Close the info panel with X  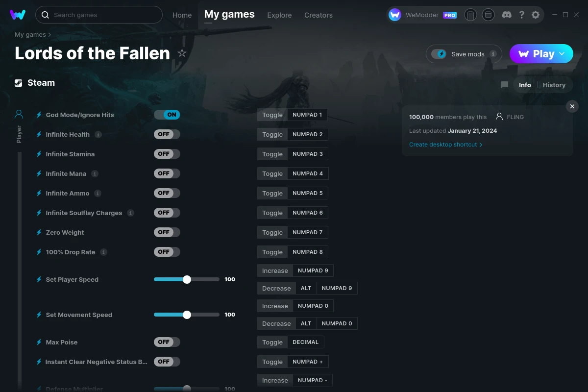[x=572, y=106]
